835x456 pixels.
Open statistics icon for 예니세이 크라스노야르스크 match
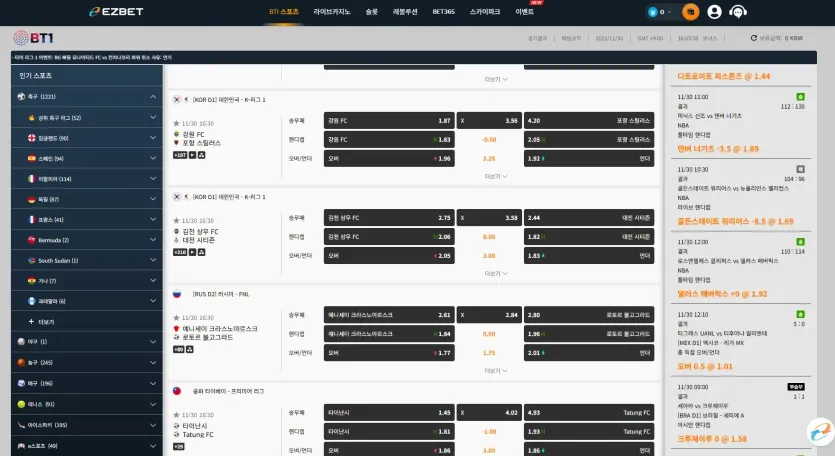pos(190,349)
